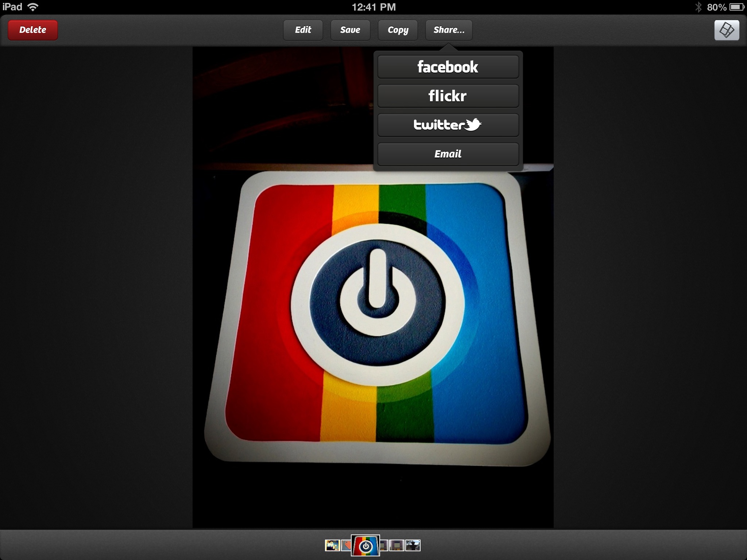Open the portrait painting thumbnail
The width and height of the screenshot is (747, 560).
click(332, 545)
